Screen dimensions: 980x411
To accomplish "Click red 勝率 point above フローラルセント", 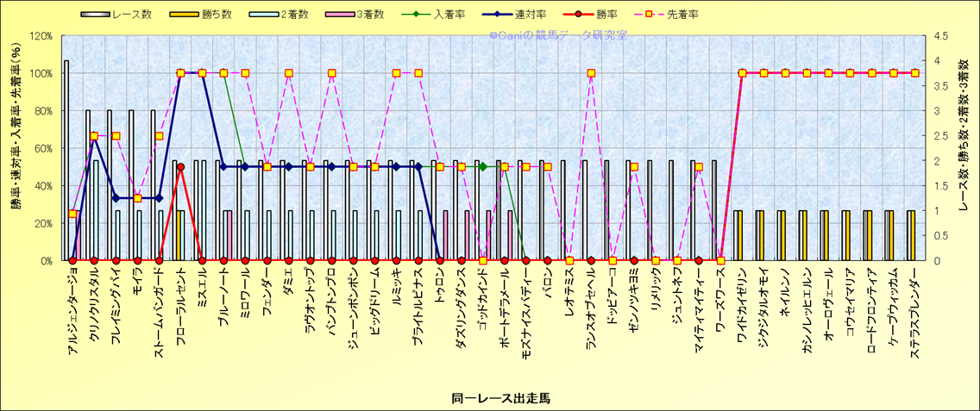I will 180,167.
